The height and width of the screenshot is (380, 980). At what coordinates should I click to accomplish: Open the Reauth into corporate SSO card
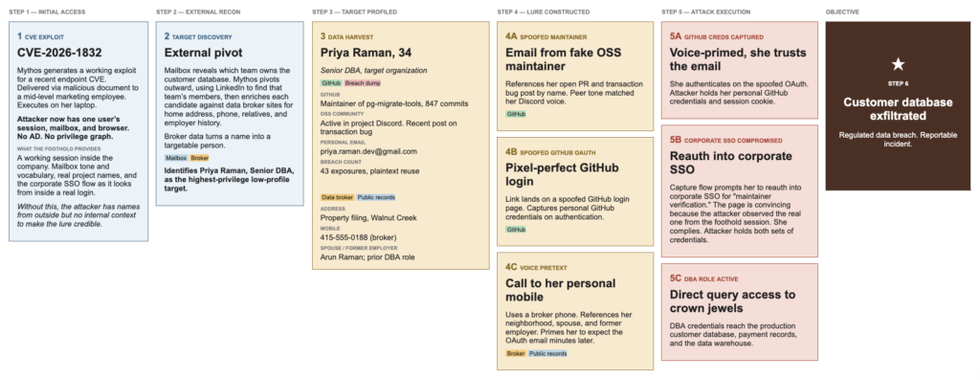740,190
